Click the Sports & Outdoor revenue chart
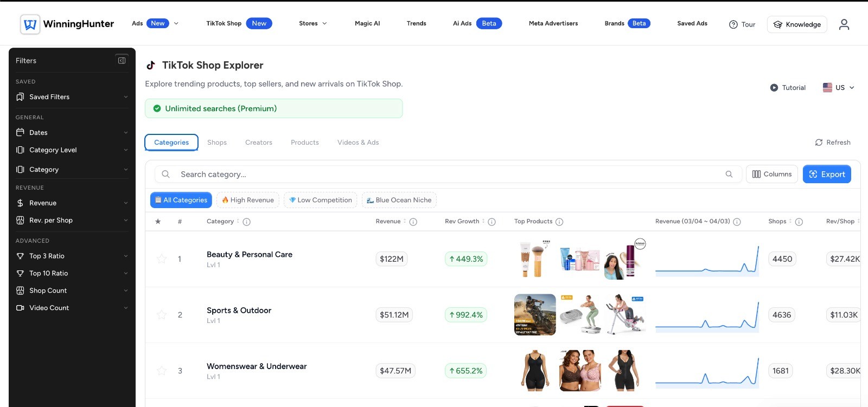868x407 pixels. (707, 317)
